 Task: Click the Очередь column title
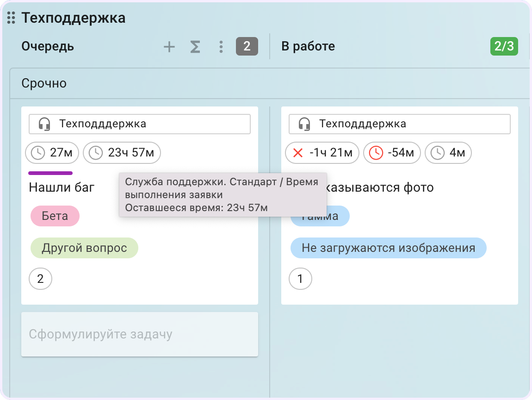[48, 46]
